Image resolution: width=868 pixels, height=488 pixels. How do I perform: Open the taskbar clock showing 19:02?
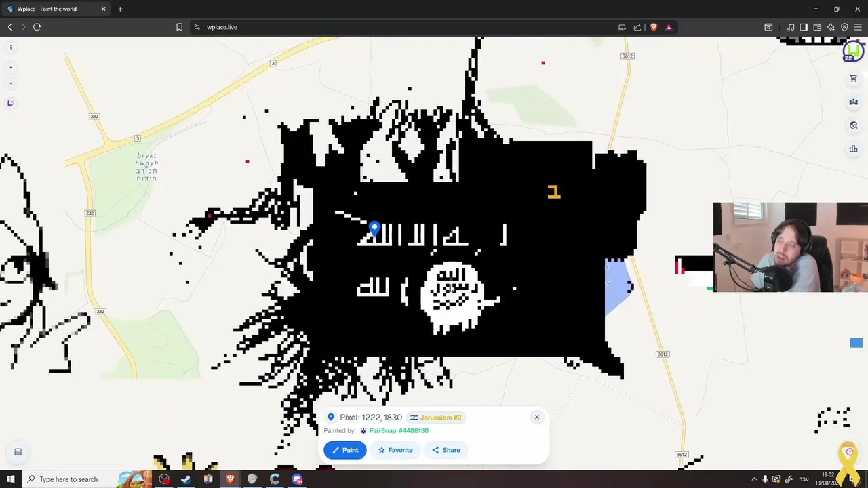(x=828, y=479)
